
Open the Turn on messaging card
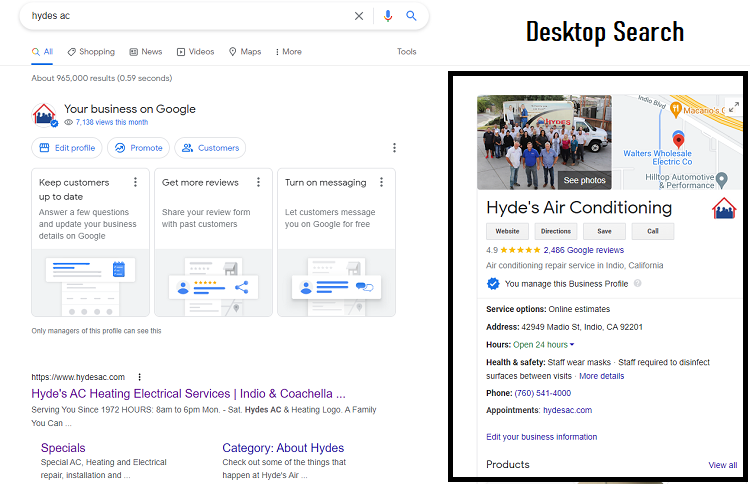coord(336,242)
